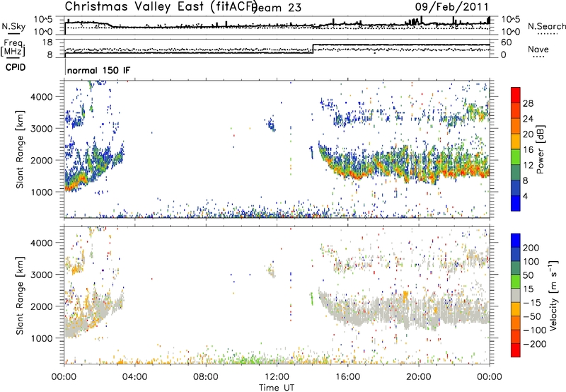Click the 2000 km tick in velocity panel
Viewport: 566px width, 392px height.
(42, 306)
